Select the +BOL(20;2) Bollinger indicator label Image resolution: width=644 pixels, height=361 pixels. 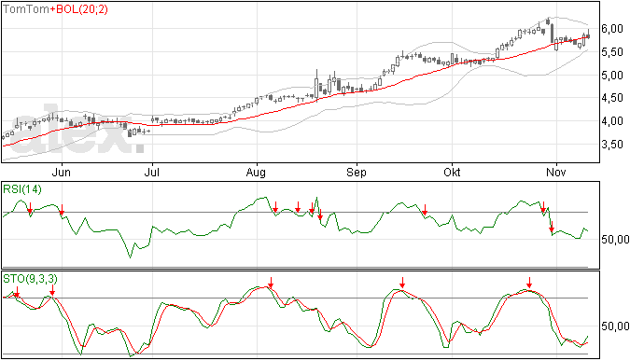point(78,9)
